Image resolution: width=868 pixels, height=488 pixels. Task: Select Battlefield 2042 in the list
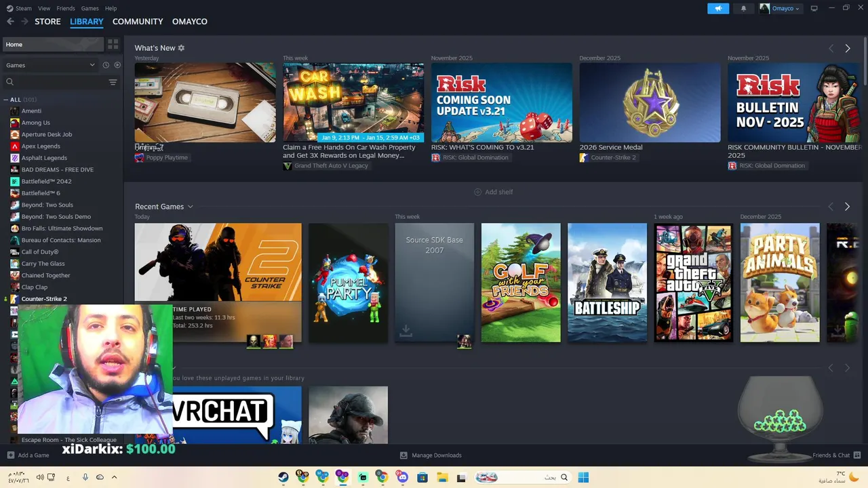click(x=46, y=182)
